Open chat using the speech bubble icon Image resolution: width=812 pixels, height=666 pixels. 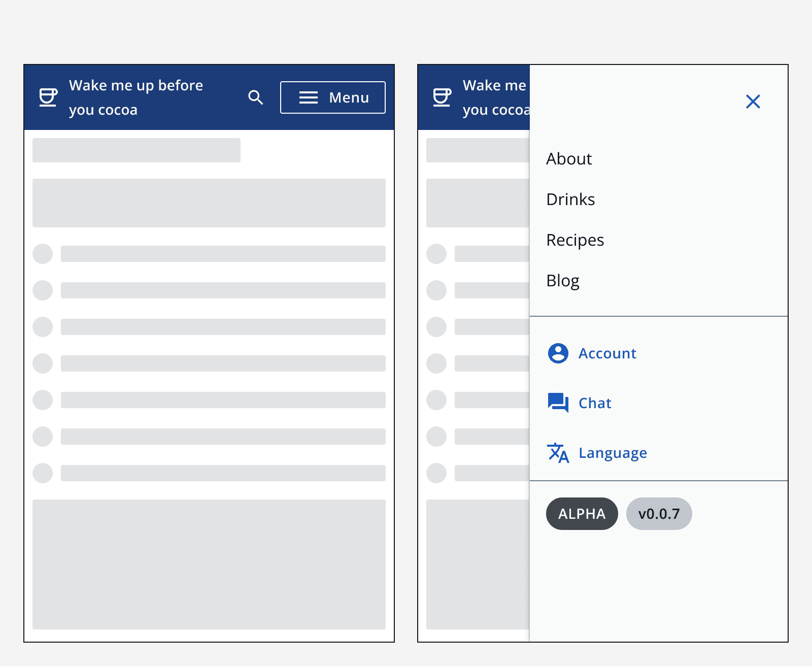tap(559, 403)
